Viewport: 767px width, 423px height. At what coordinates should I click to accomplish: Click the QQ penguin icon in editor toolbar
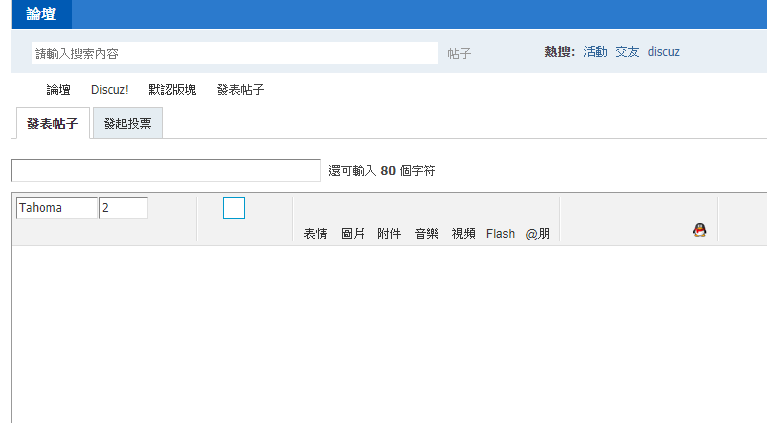click(x=699, y=230)
